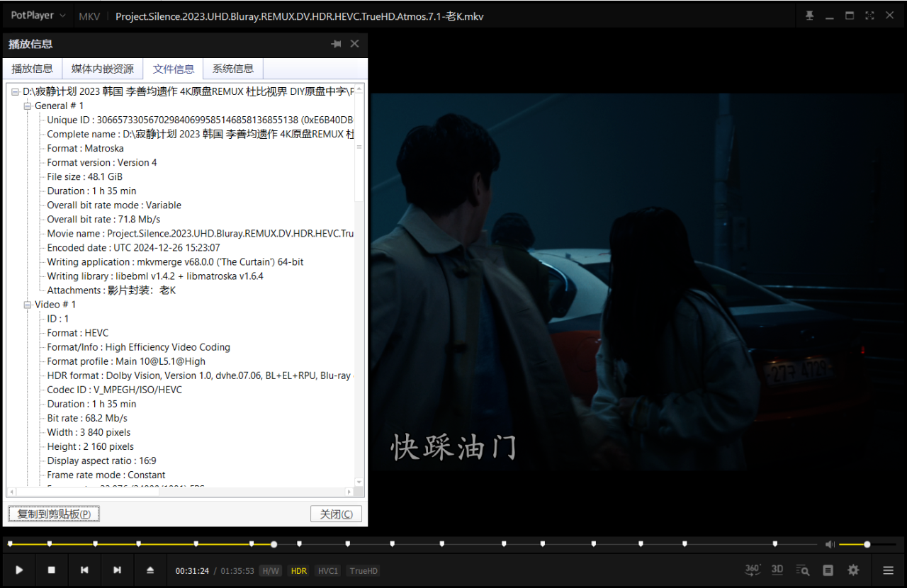
Task: Select the Unique ID row
Action: pos(200,120)
